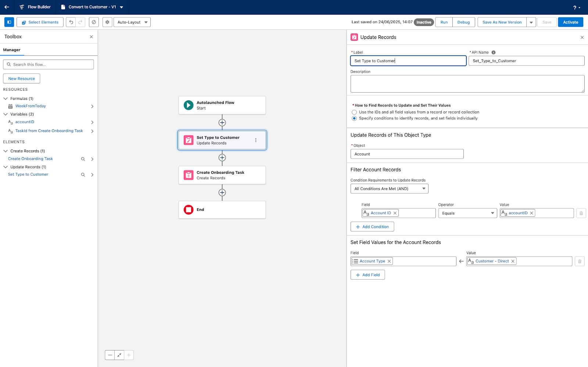588x367 pixels.
Task: Locate Create Onboarding Task with magnifier icon
Action: point(83,159)
